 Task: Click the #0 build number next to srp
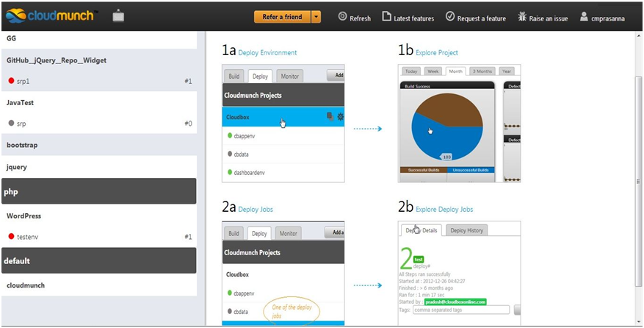click(188, 124)
